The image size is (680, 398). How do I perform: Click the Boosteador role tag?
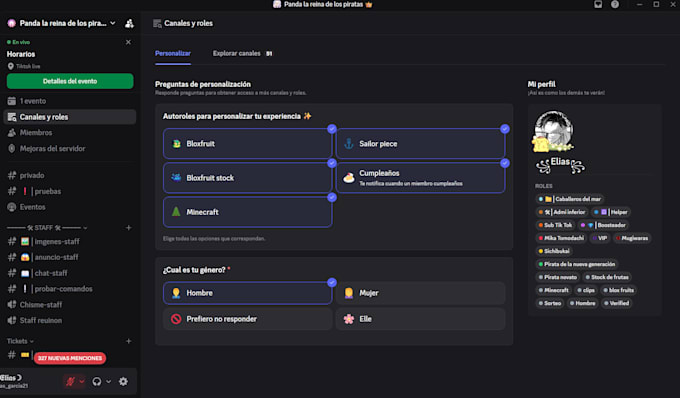[x=603, y=225]
